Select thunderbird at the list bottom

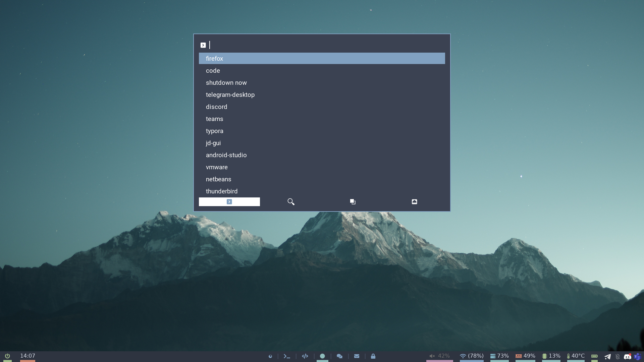[x=221, y=191]
